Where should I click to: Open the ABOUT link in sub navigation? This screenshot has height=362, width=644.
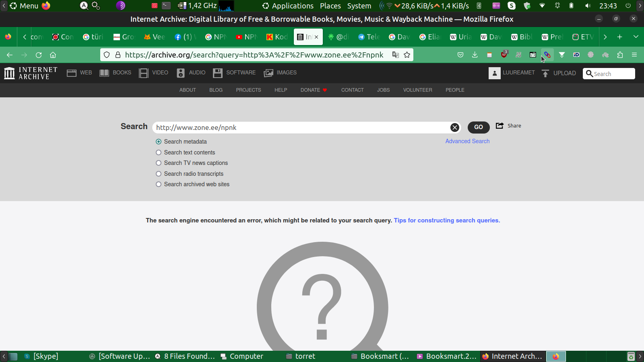[188, 90]
